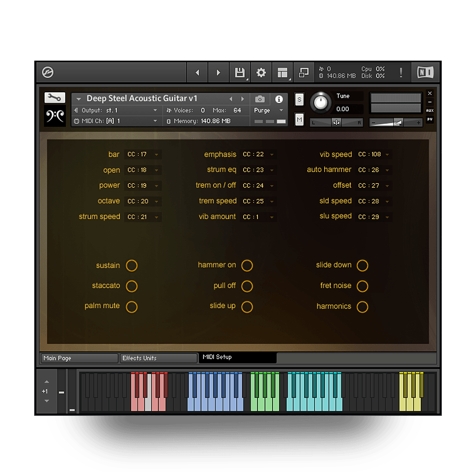Click the Deep Steel Acoustic Guitar v1 title
The image size is (476, 476).
pyautogui.click(x=142, y=99)
